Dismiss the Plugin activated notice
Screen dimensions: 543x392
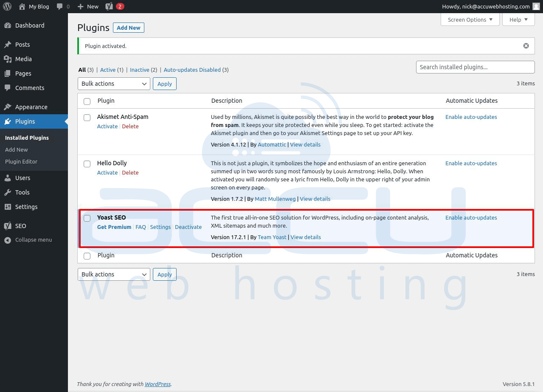pyautogui.click(x=526, y=46)
